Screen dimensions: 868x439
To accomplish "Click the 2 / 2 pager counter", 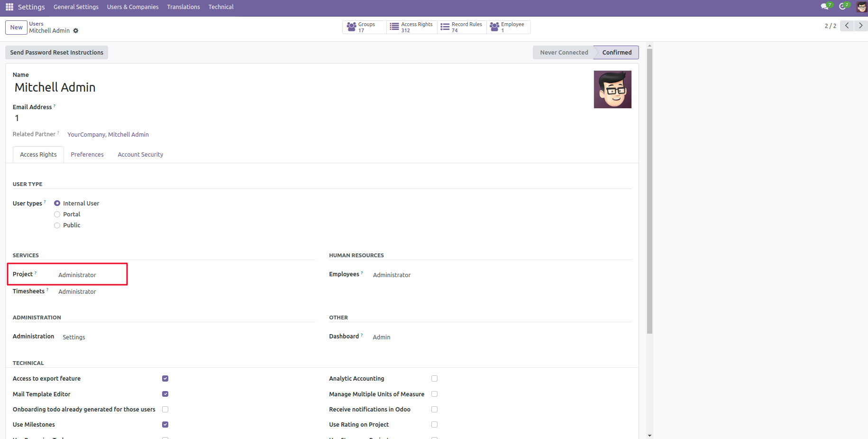I will point(831,26).
